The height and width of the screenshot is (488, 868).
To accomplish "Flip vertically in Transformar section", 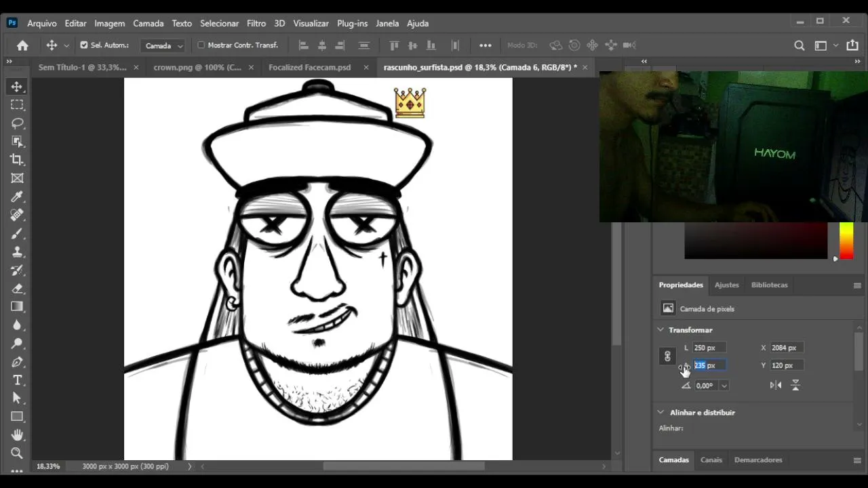I will point(795,385).
